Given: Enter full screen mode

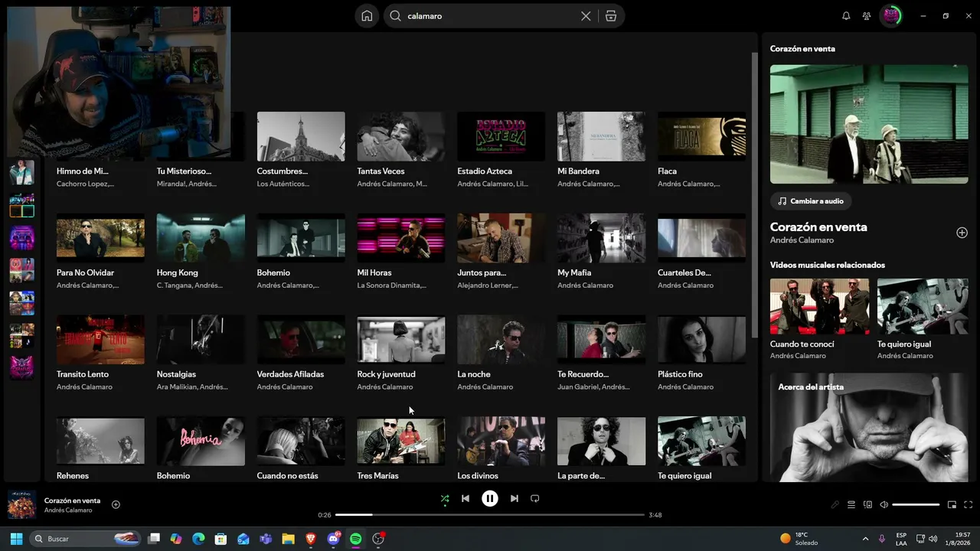Looking at the screenshot, I should [969, 505].
